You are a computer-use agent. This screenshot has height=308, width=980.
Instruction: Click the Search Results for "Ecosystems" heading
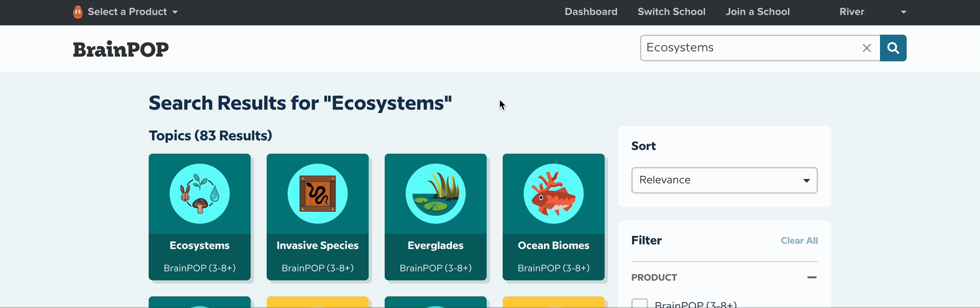pos(300,103)
